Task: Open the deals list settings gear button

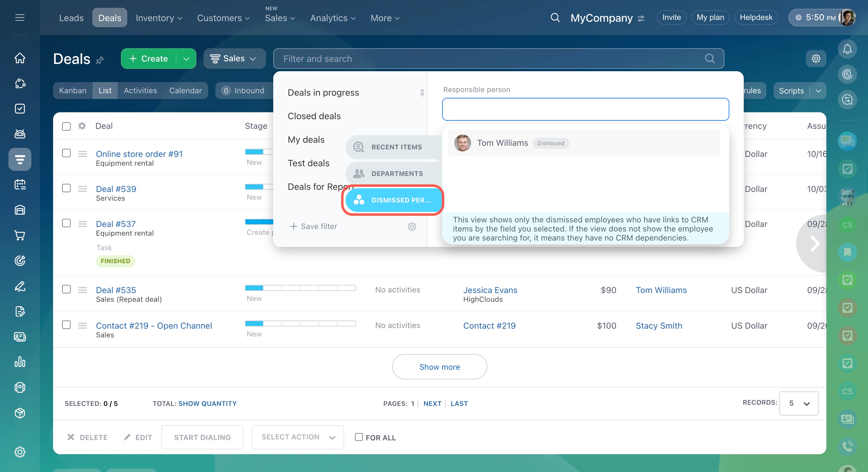Action: coord(816,59)
